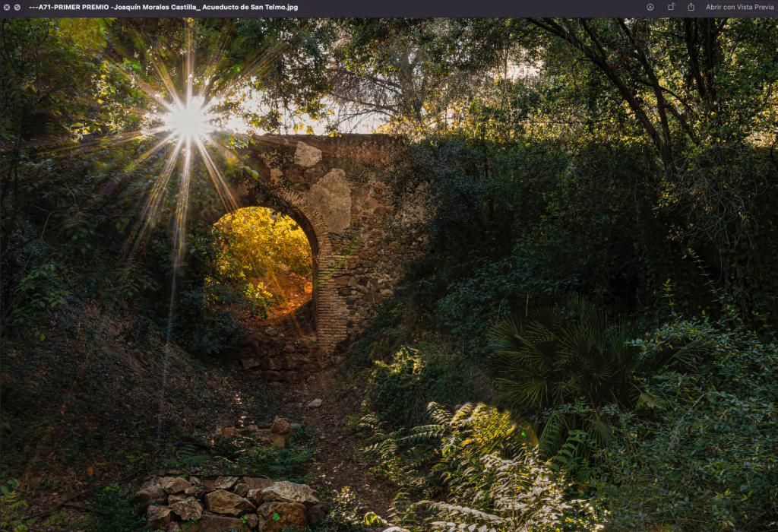Open the Share menu icon
Image resolution: width=778 pixels, height=532 pixels.
691,7
